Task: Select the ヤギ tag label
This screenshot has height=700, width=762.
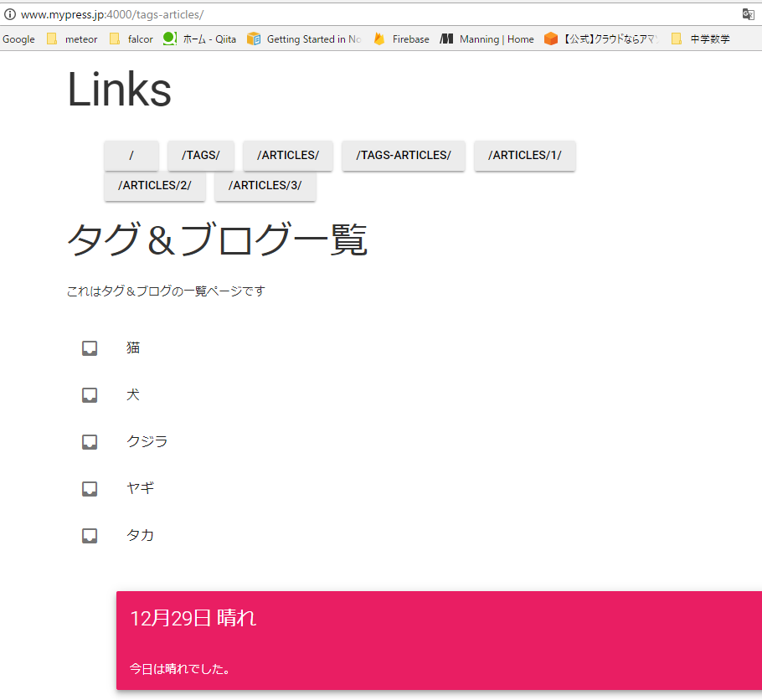Action: point(141,488)
